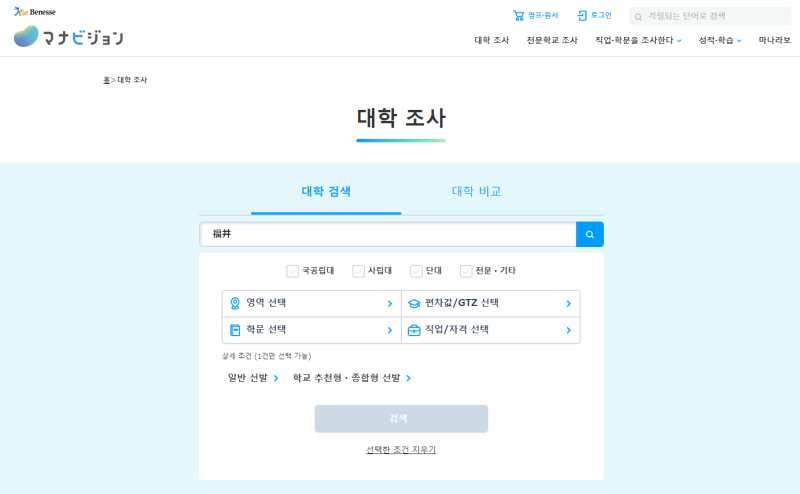The height and width of the screenshot is (494, 800).
Task: Toggle the 사립대 checkbox
Action: pyautogui.click(x=358, y=271)
